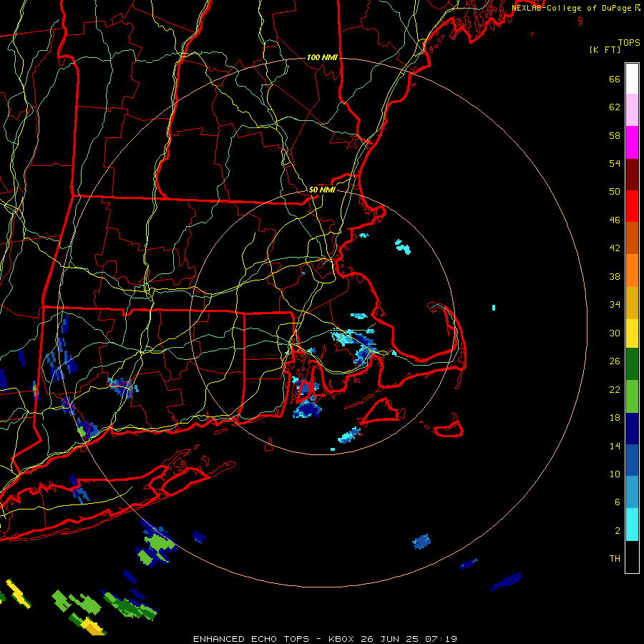The width and height of the screenshot is (644, 644).
Task: Click the 07:19 timestamp
Action: coord(441,639)
